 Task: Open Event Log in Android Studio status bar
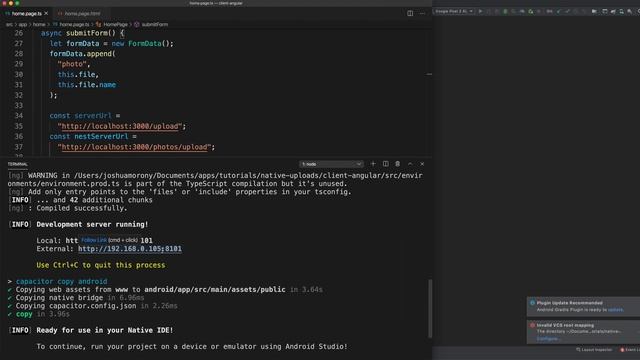pyautogui.click(x=630, y=350)
